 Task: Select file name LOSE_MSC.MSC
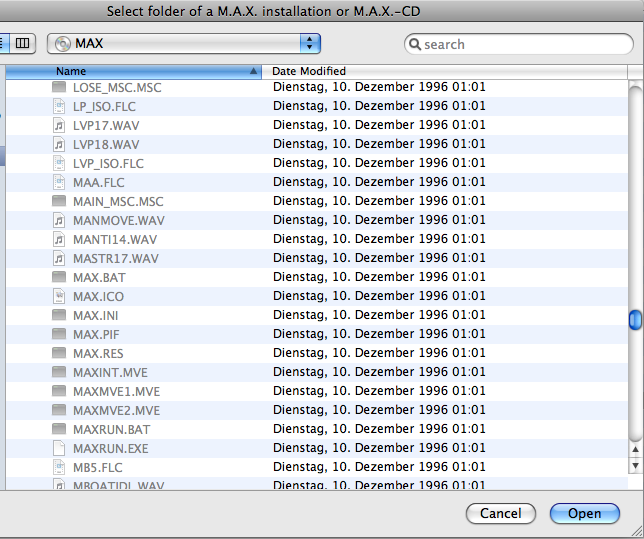(x=117, y=88)
